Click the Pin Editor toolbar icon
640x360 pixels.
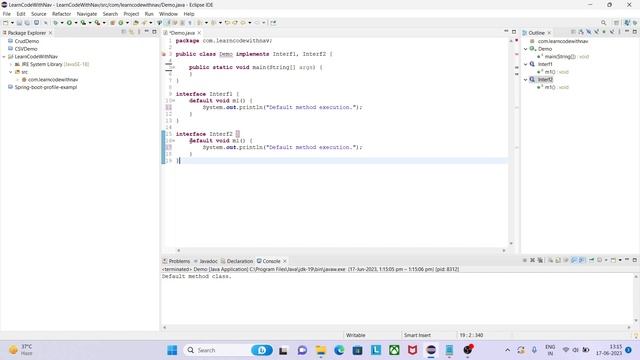click(x=273, y=23)
